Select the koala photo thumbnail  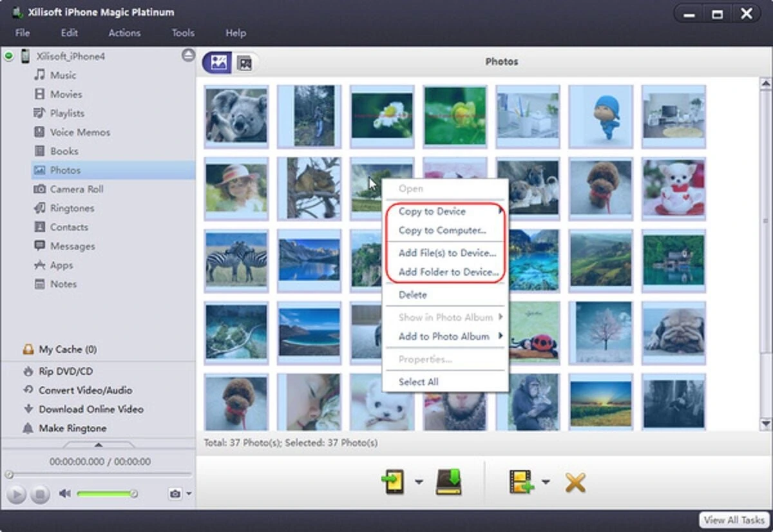(x=236, y=115)
